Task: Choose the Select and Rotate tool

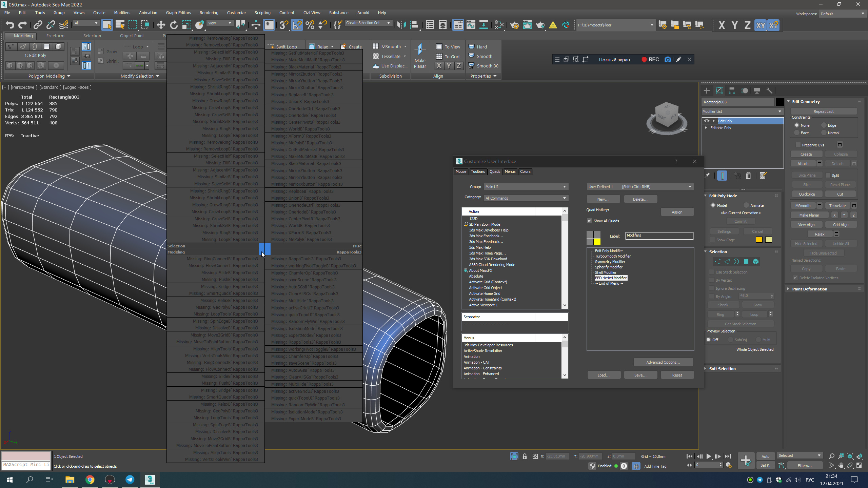Action: coord(174,25)
